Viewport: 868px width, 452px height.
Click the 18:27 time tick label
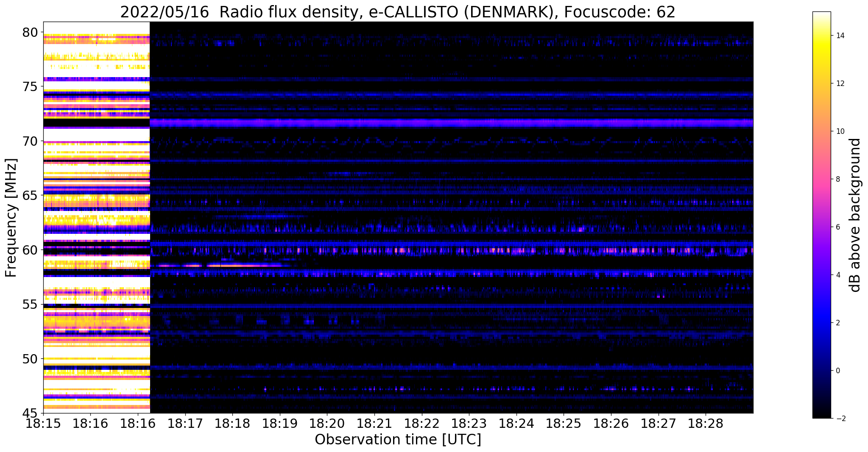click(659, 424)
